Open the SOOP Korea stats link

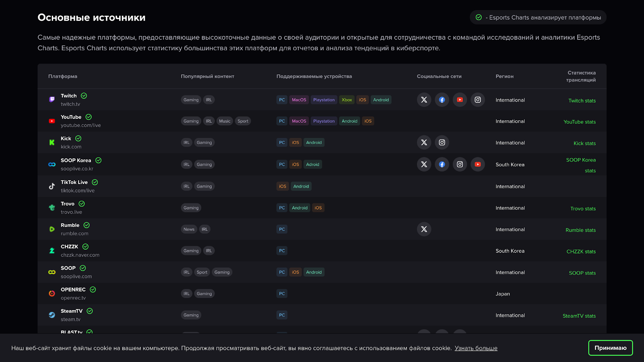pyautogui.click(x=581, y=165)
